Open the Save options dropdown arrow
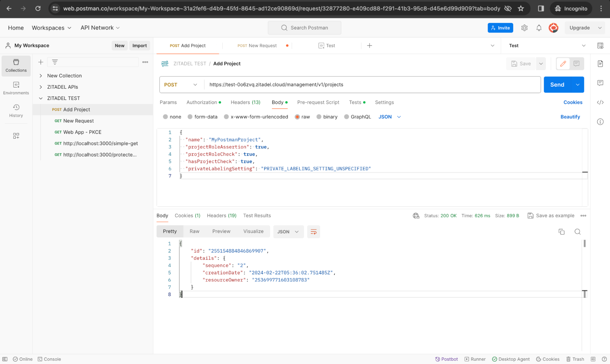Image resolution: width=610 pixels, height=364 pixels. point(541,64)
